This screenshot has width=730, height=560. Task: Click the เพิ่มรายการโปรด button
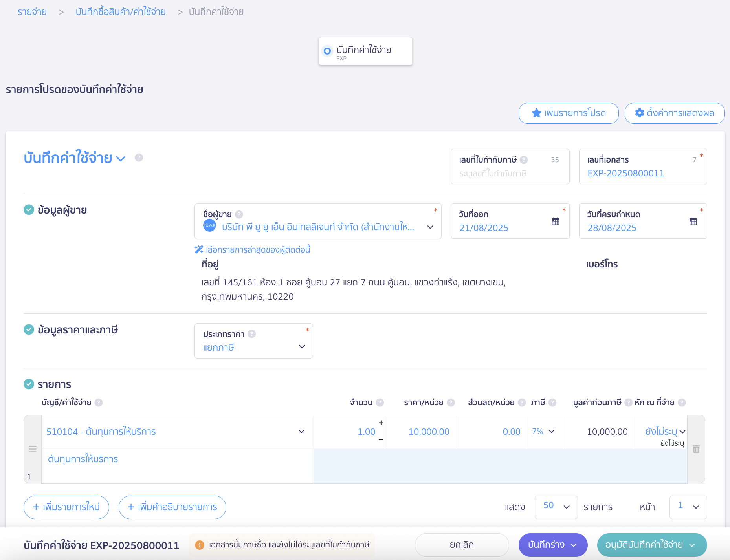568,113
